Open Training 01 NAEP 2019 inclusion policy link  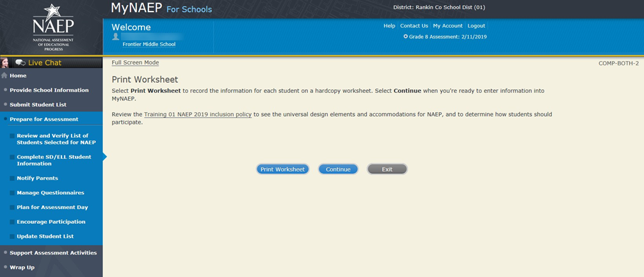tap(198, 114)
